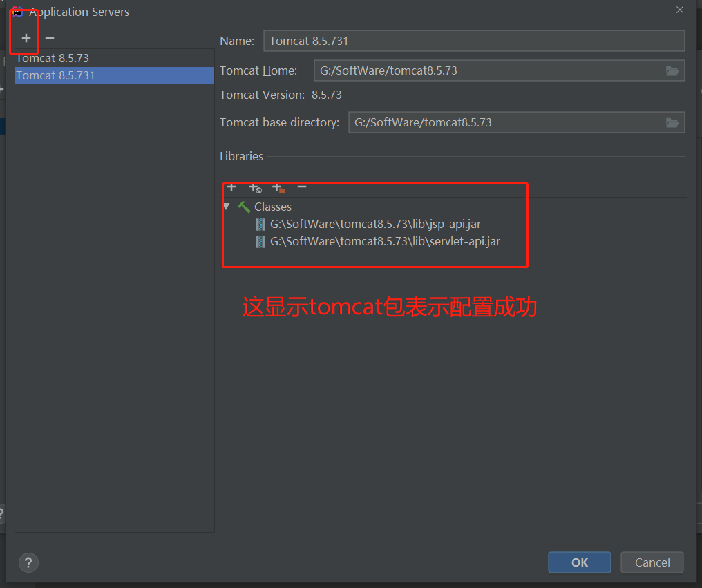Image resolution: width=702 pixels, height=588 pixels.
Task: Remove the selected library entry
Action: pos(302,187)
